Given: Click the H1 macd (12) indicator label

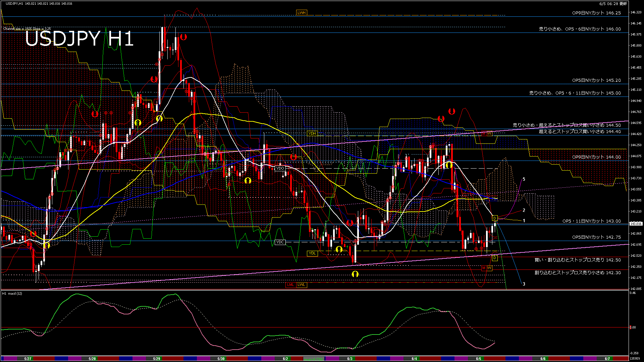Looking at the screenshot, I should click(x=12, y=294).
